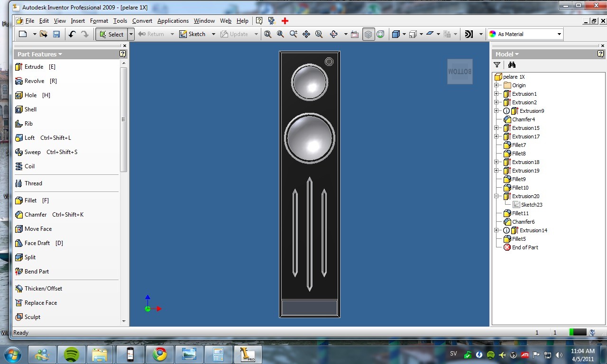
Task: Expand the Extrusion15 node
Action: coord(497,128)
